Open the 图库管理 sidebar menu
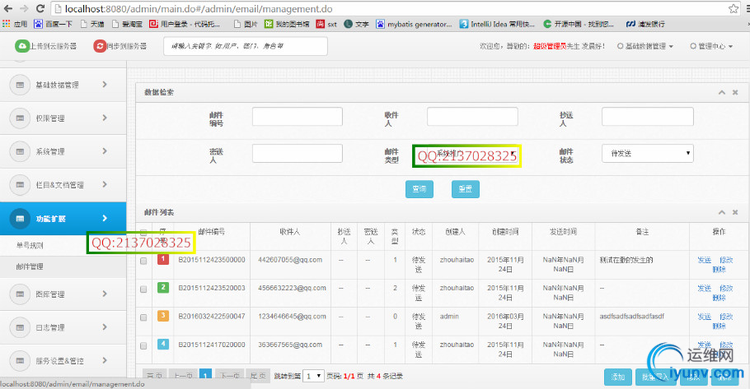 [x=63, y=294]
